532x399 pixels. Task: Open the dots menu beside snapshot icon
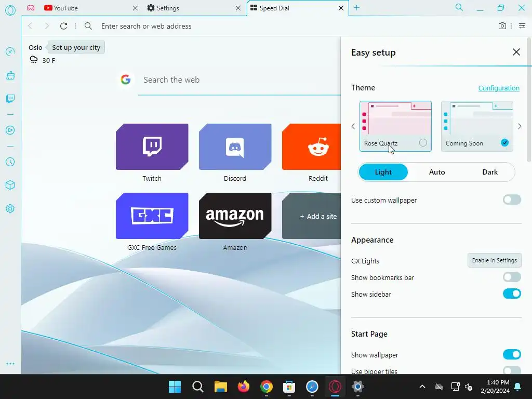click(511, 26)
